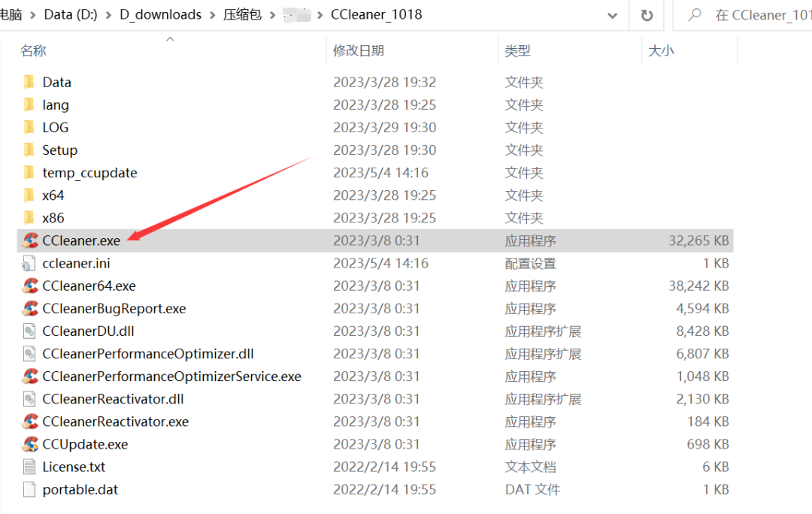Go to 压缩包 in breadcrumb
Viewport: 812px width, 514px height.
[242, 14]
